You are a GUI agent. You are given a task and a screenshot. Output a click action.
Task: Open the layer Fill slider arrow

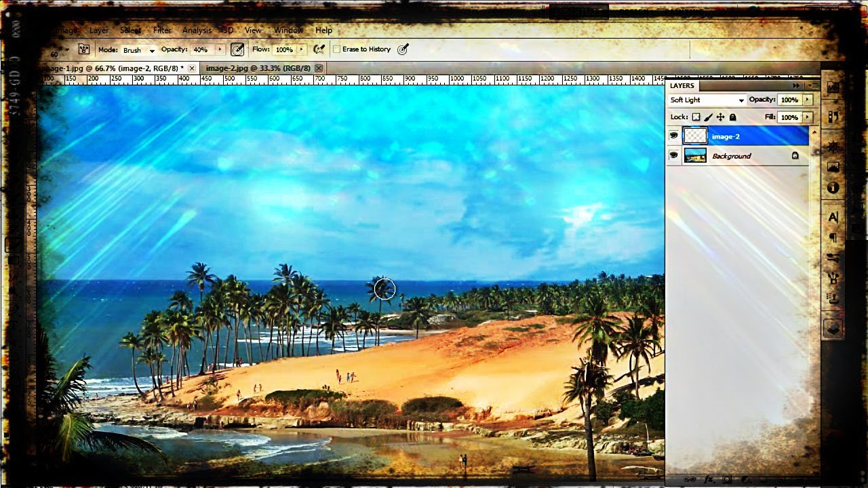[807, 117]
